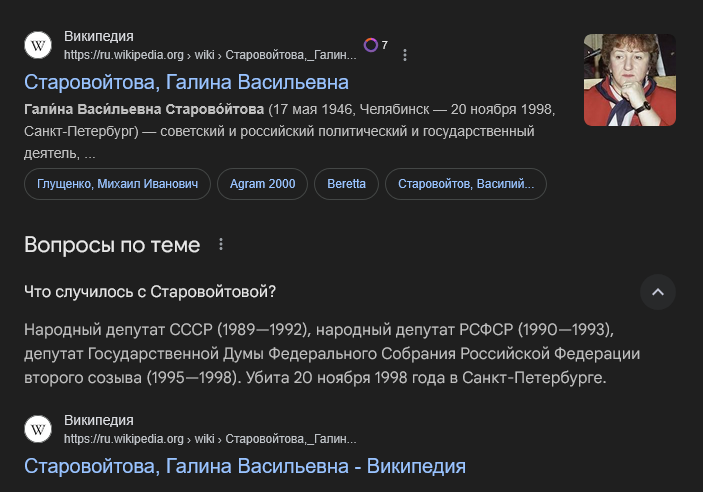
Task: Open 'Старовойтова, Галина Васильевна - Википедия' link
Action: click(x=245, y=466)
